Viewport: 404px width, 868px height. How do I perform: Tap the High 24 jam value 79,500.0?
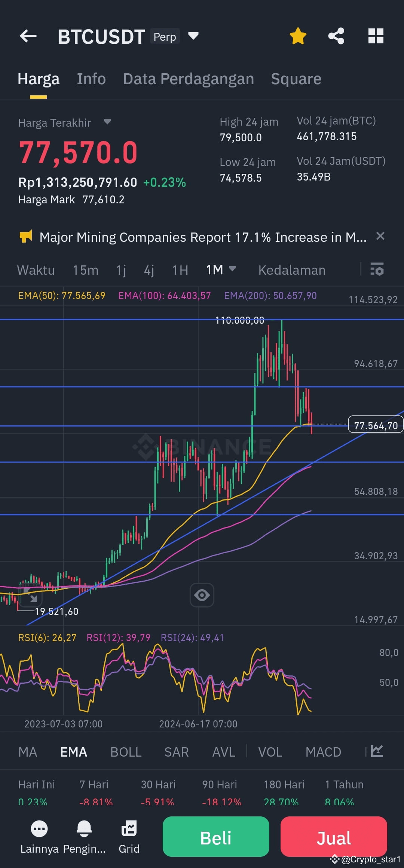tap(241, 138)
